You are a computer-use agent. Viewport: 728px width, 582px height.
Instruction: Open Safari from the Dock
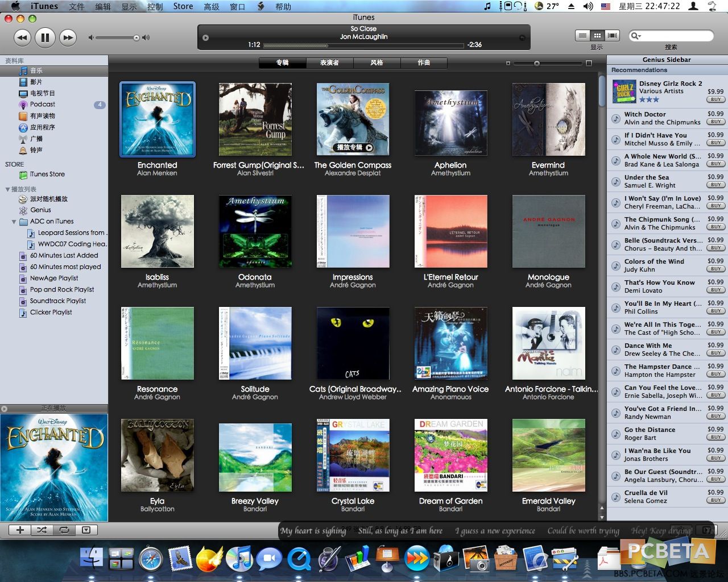tap(151, 559)
